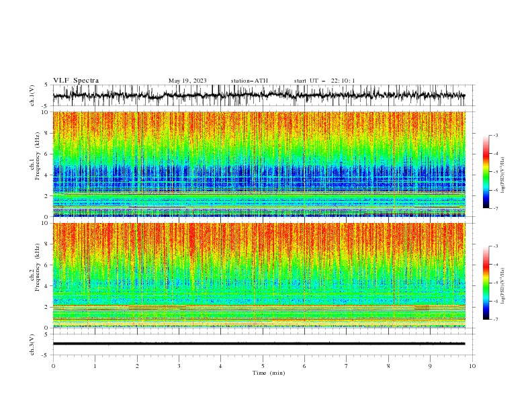532x411 pixels.
Task: Click time axis tick label "10"
Action: pyautogui.click(x=472, y=366)
